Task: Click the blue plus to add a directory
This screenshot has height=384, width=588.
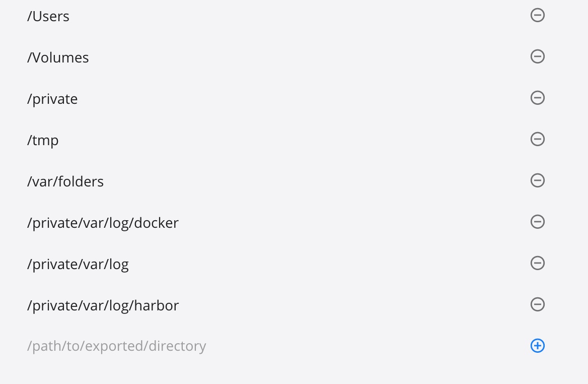Action: tap(537, 346)
